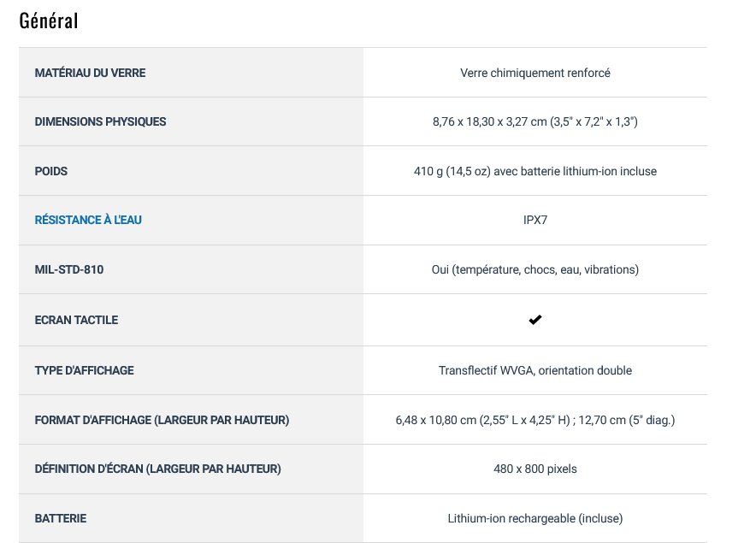
Task: Select the Oui (température, chocs, eau, vibrations) text
Action: (x=535, y=269)
